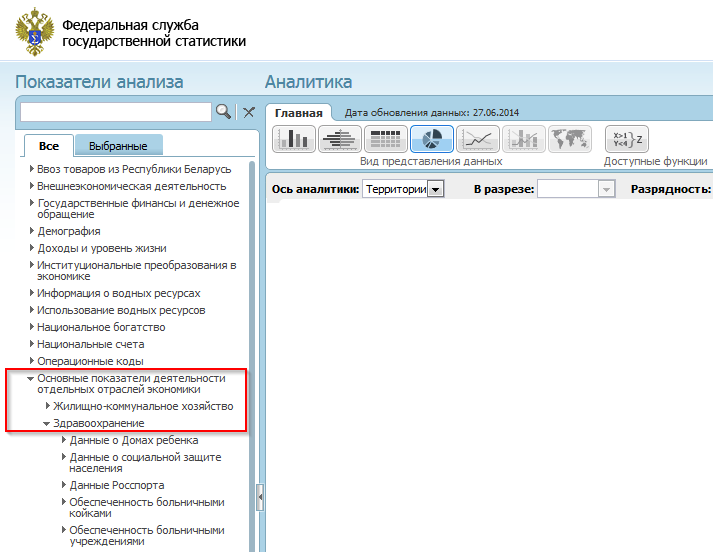Screen dimensions: 713x552
Task: Open the X>1 Y<4 Z functions icon
Action: 627,139
